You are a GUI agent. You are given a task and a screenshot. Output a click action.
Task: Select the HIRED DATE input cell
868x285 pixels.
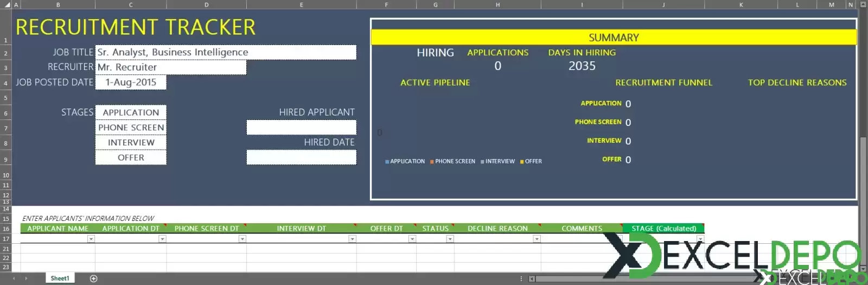coord(302,157)
